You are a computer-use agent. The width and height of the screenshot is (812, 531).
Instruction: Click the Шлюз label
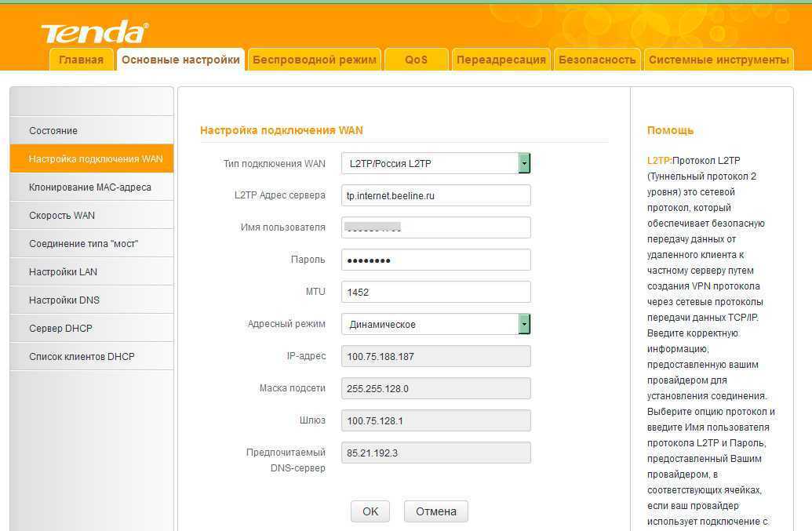[x=312, y=420]
